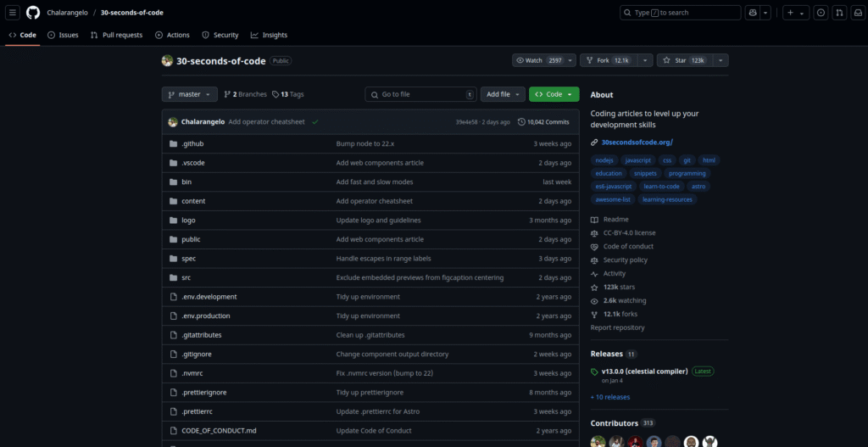This screenshot has height=447, width=868.
Task: Click the tag icon next to 13 Tags
Action: [275, 94]
